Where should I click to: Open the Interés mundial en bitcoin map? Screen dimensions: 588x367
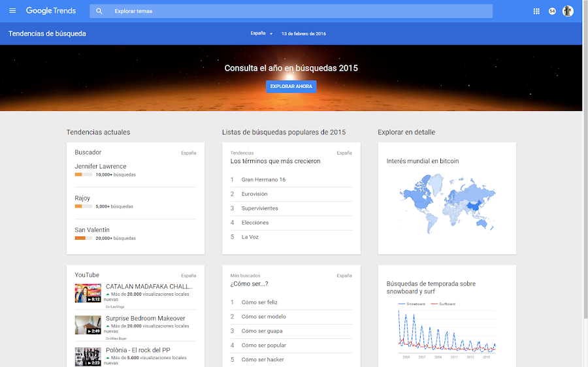(x=447, y=204)
